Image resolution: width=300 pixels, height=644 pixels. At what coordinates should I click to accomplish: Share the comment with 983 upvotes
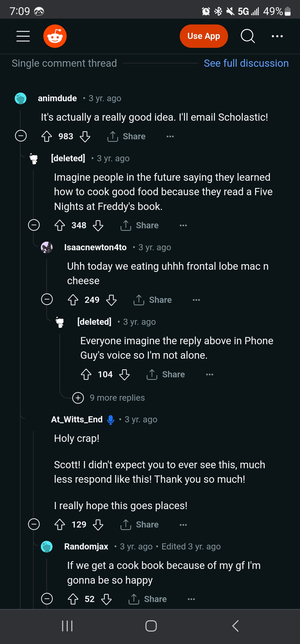[127, 136]
